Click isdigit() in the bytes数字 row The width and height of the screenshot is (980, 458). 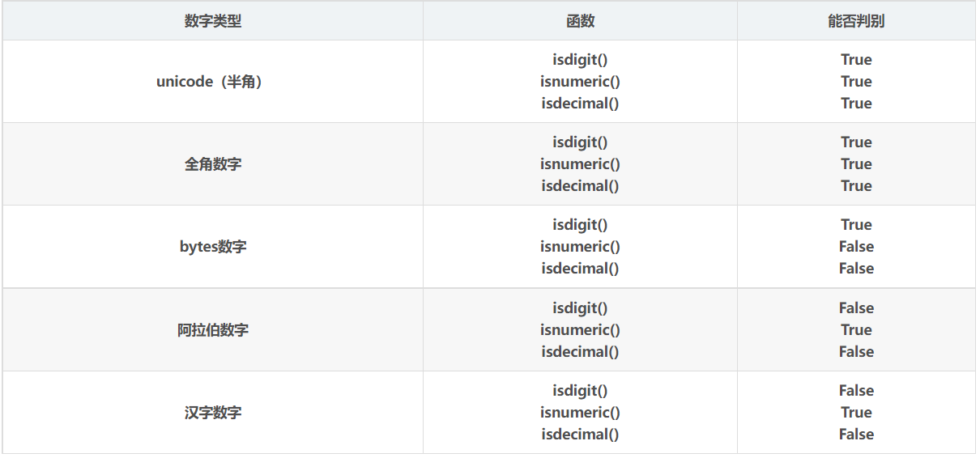(x=580, y=225)
